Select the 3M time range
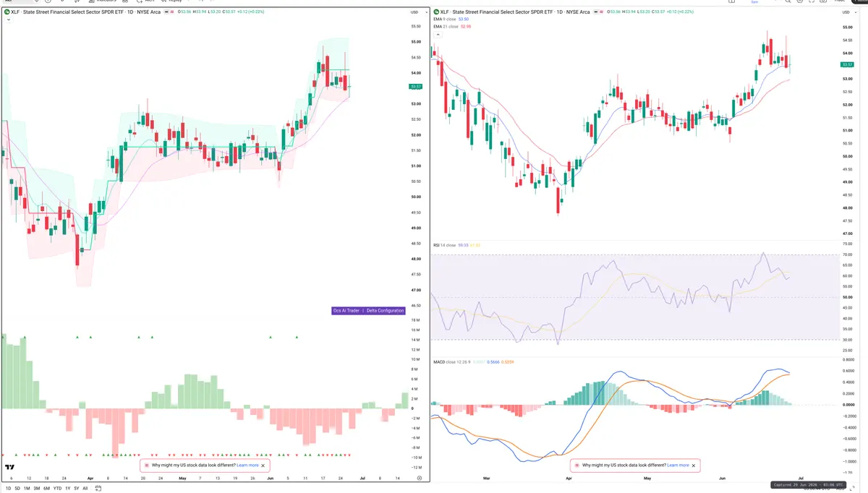Viewport: 868px width, 493px height. pyautogui.click(x=37, y=489)
